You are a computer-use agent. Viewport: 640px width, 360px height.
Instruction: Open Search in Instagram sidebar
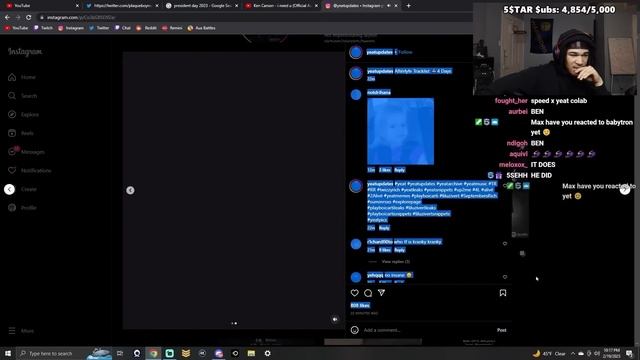pos(22,96)
